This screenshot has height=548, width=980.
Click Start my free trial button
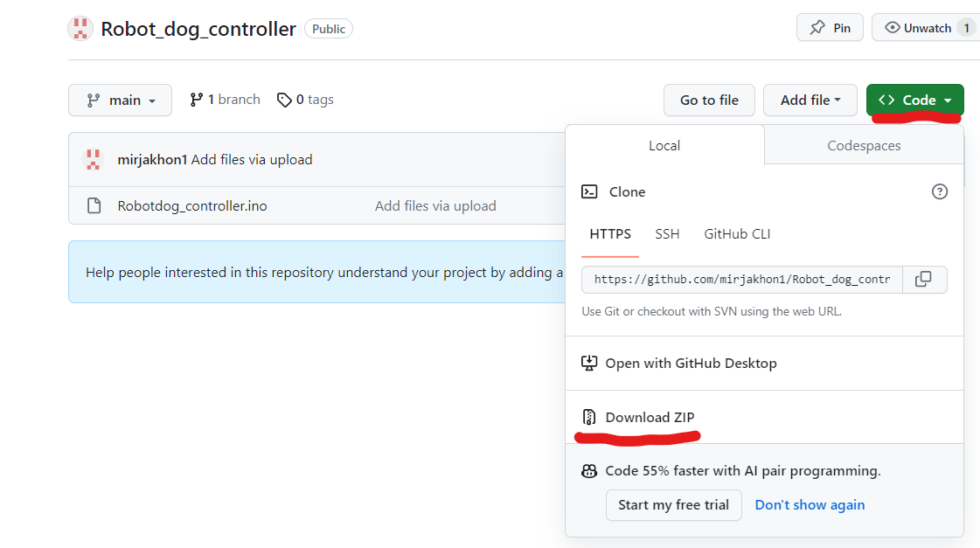tap(673, 505)
